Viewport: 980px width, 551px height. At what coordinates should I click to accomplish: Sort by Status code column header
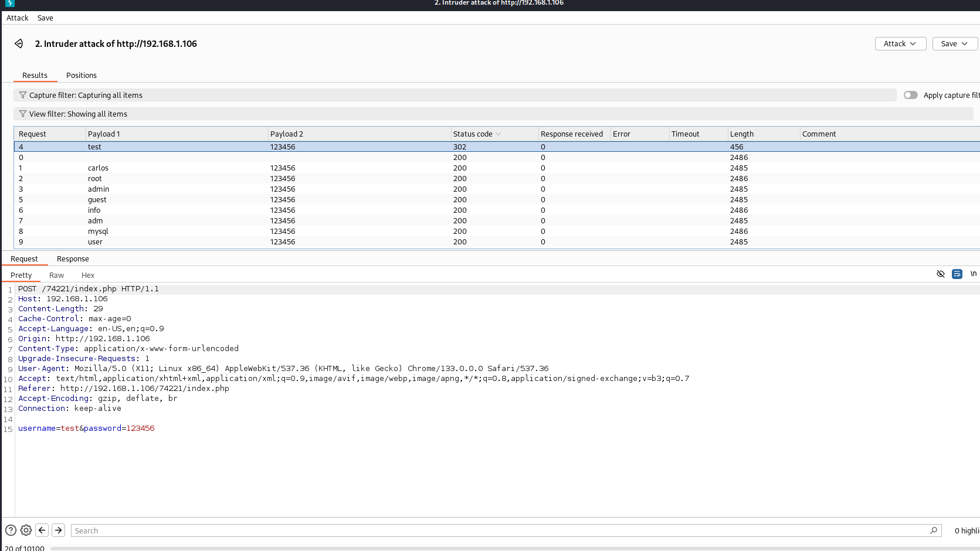(494, 134)
